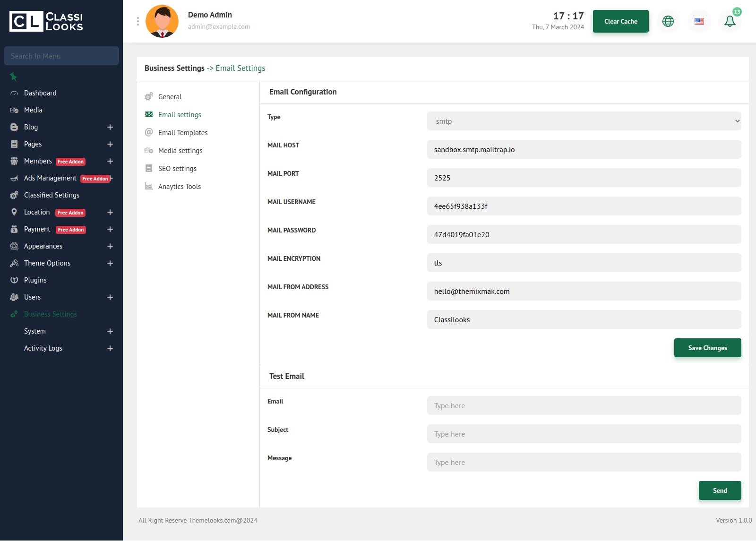
Task: Open the mail Type dropdown
Action: coord(584,121)
